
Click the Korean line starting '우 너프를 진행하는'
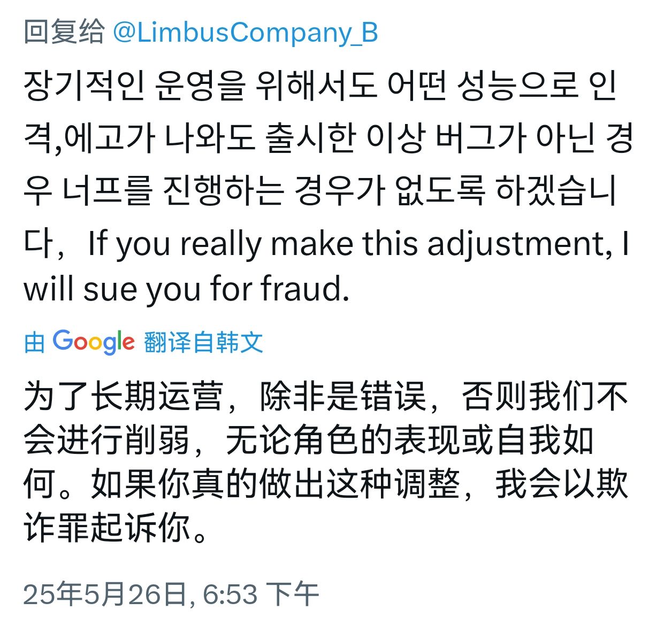click(x=320, y=190)
